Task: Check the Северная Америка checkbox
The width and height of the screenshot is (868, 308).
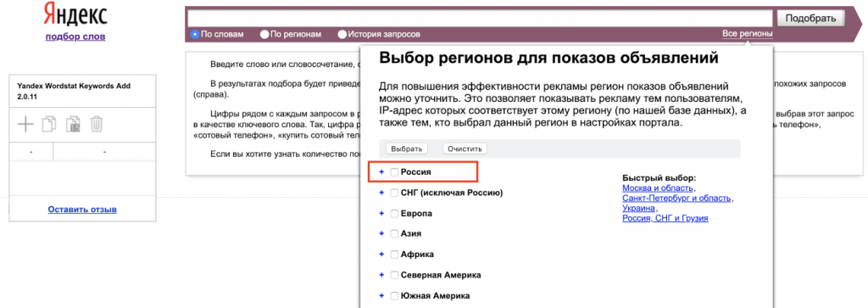Action: pos(394,275)
